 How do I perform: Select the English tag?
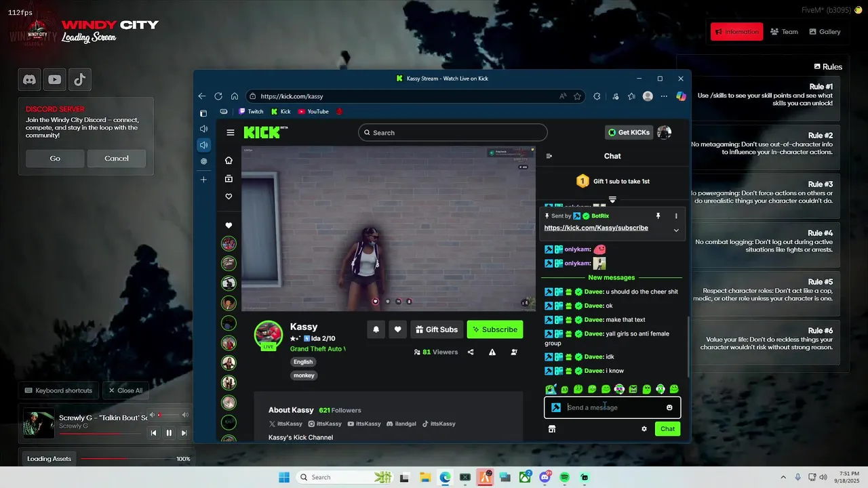pos(303,362)
